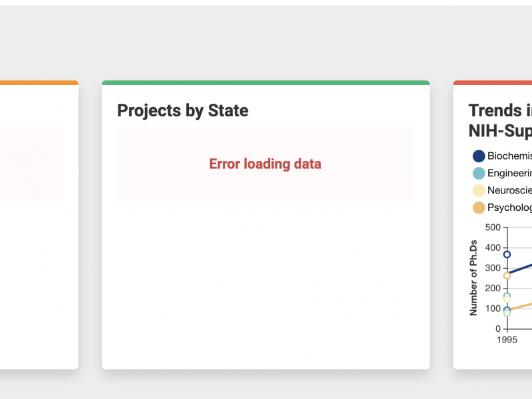Click the Biochemistry dark blue legend circle
The height and width of the screenshot is (399, 532).
click(479, 156)
